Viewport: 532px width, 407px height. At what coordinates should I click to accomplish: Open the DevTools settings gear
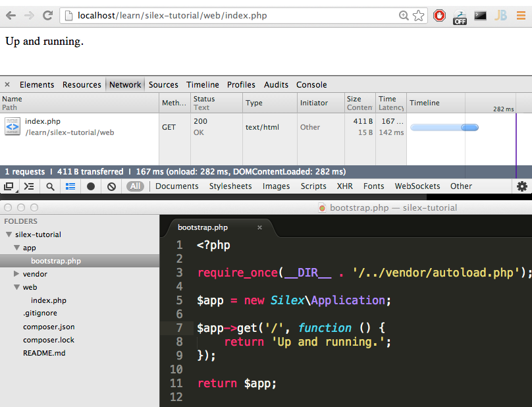[522, 186]
